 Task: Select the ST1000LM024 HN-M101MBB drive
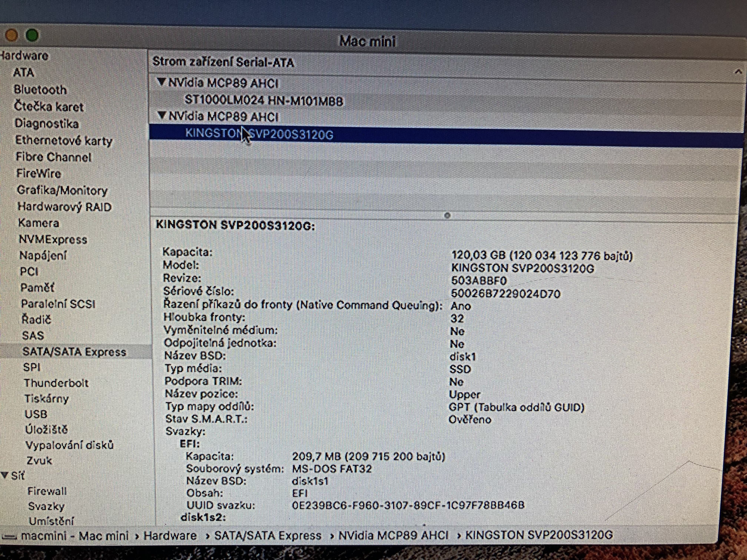(x=264, y=101)
